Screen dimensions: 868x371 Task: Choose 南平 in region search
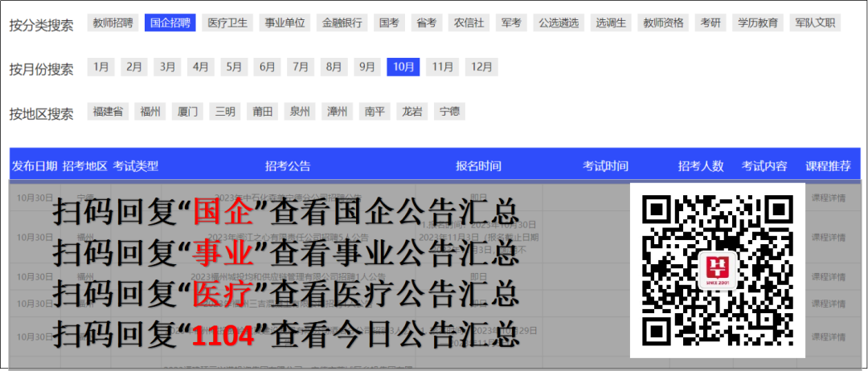pyautogui.click(x=375, y=111)
